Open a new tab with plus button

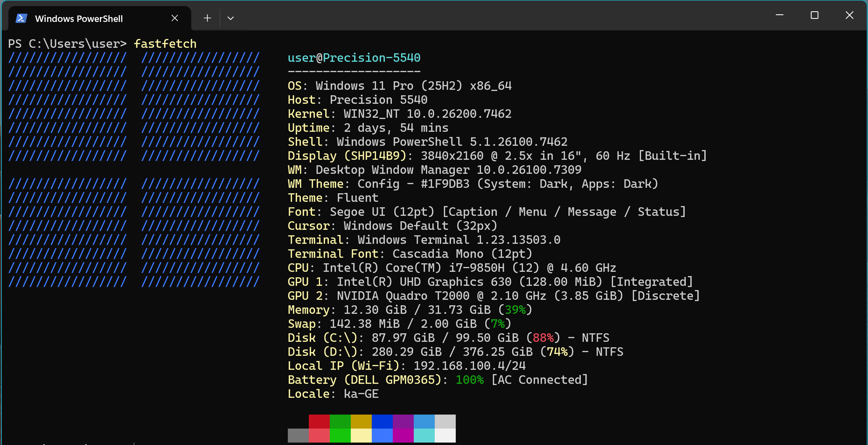click(207, 18)
